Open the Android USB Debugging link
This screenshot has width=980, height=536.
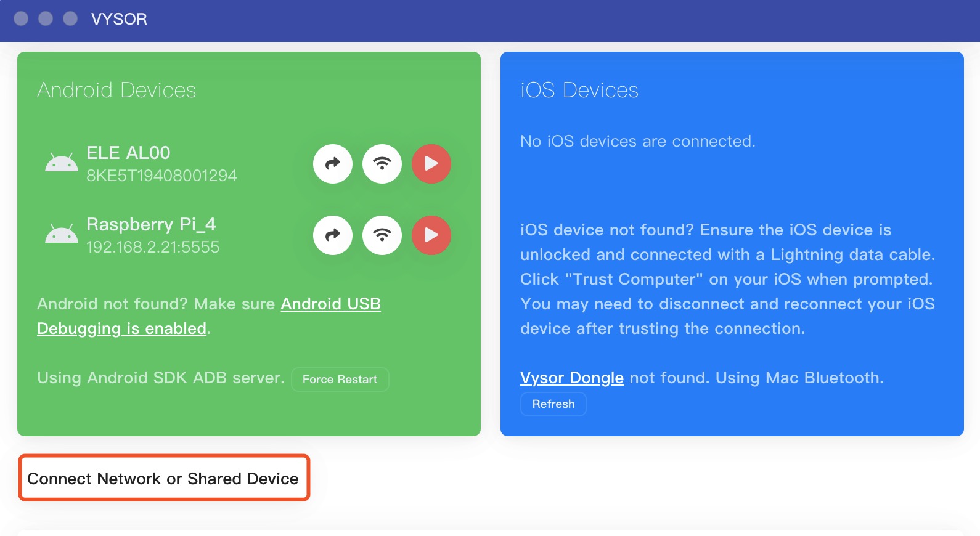(x=209, y=316)
